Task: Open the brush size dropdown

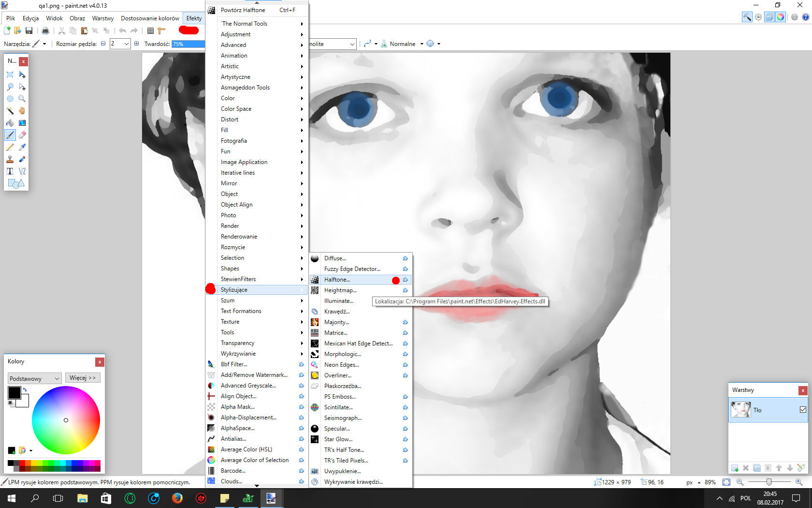Action: tap(127, 44)
